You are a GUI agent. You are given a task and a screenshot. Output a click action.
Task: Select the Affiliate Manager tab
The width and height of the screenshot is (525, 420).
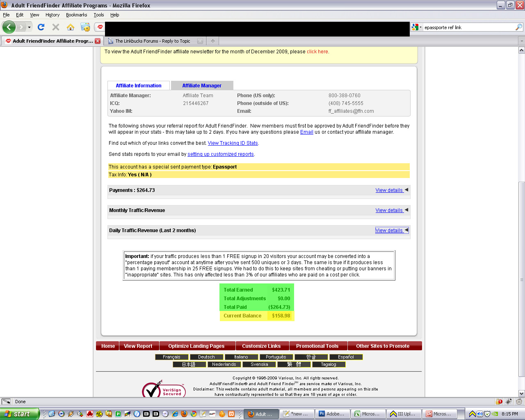pyautogui.click(x=202, y=85)
